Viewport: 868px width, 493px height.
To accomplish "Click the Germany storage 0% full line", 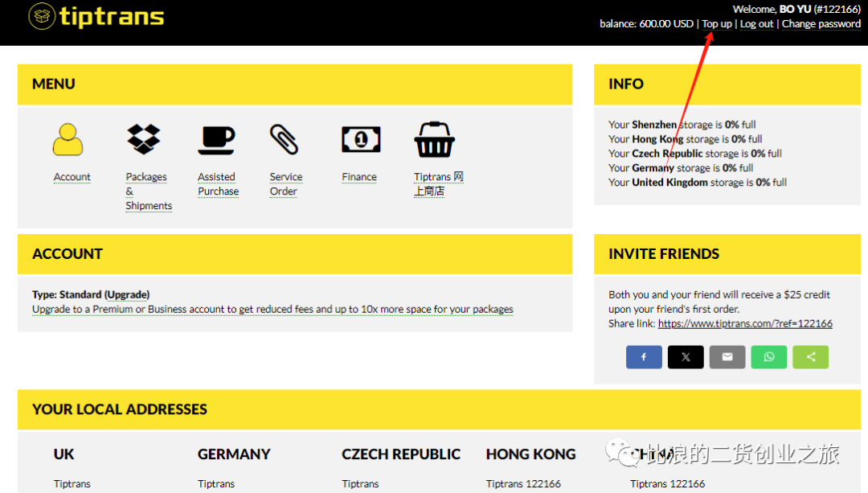I will [681, 168].
